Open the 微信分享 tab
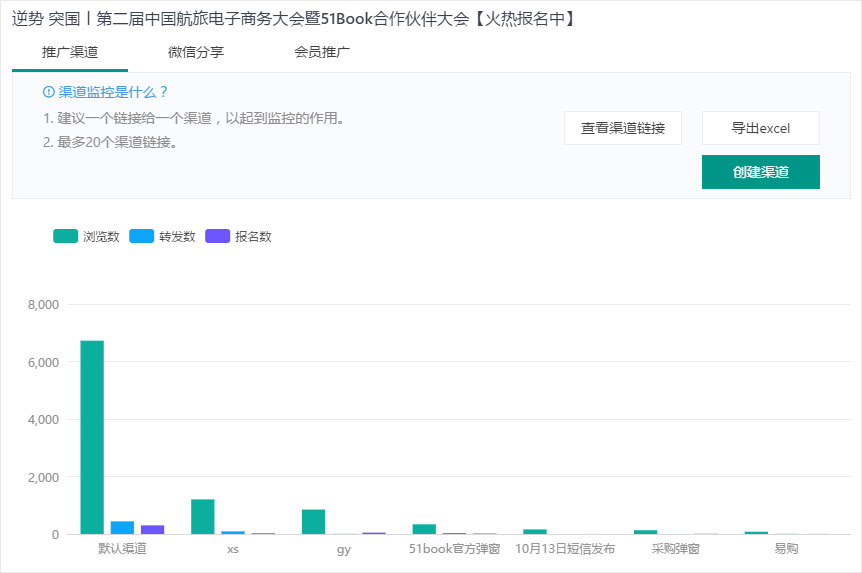 pyautogui.click(x=196, y=52)
